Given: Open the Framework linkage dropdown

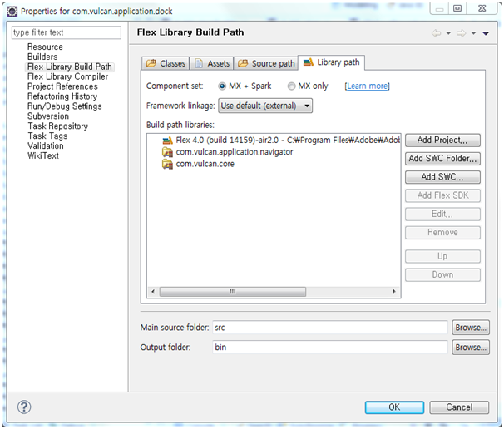Looking at the screenshot, I should pos(265,106).
